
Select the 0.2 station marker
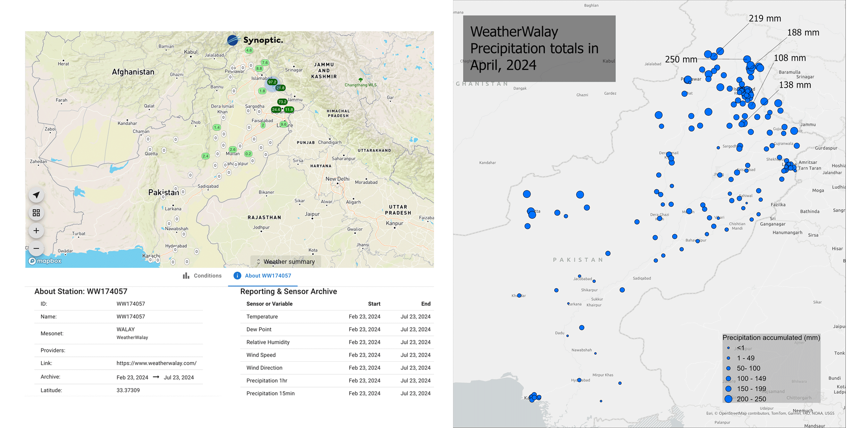pyautogui.click(x=248, y=154)
